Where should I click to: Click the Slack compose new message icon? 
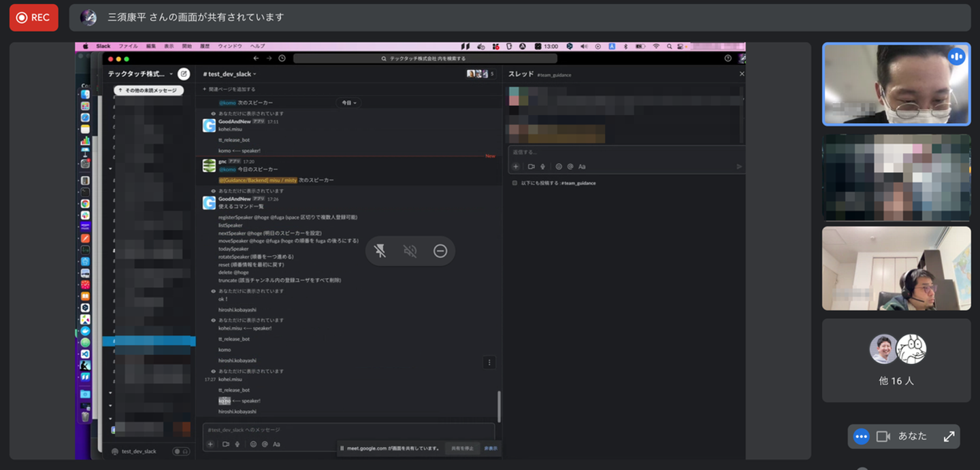[184, 73]
